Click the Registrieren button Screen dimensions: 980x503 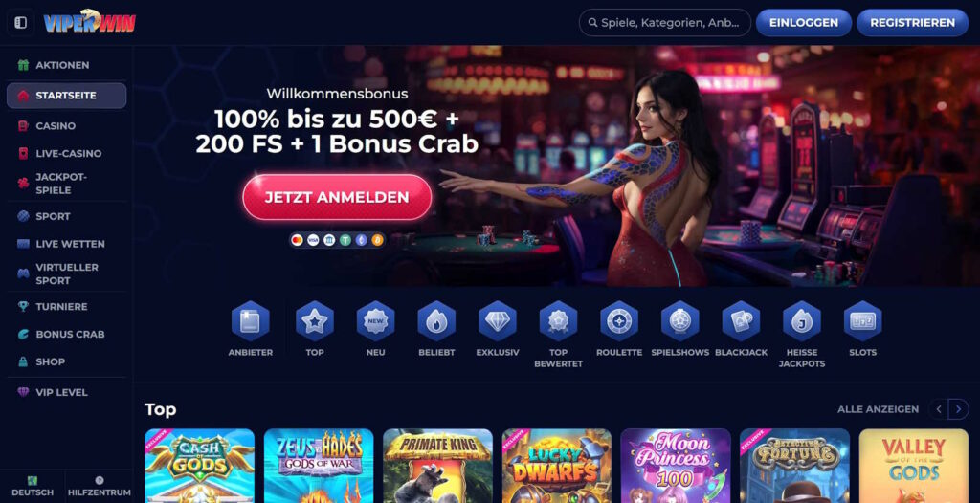point(912,23)
